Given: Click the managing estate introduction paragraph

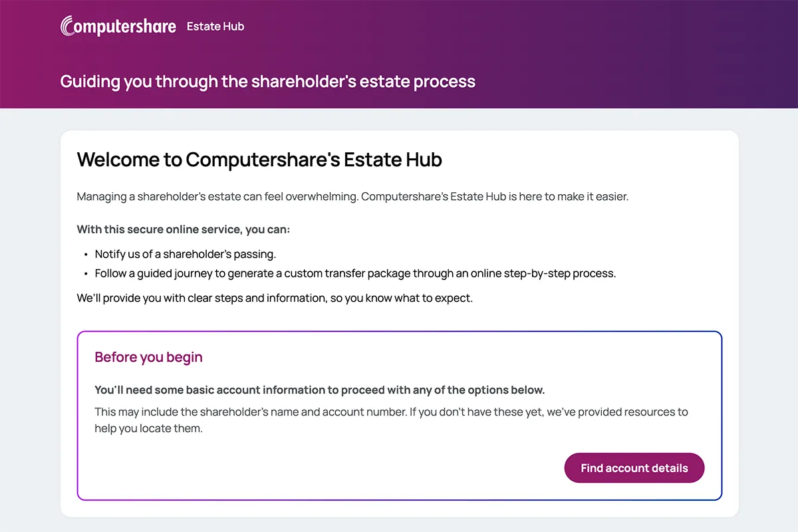Looking at the screenshot, I should click(352, 196).
